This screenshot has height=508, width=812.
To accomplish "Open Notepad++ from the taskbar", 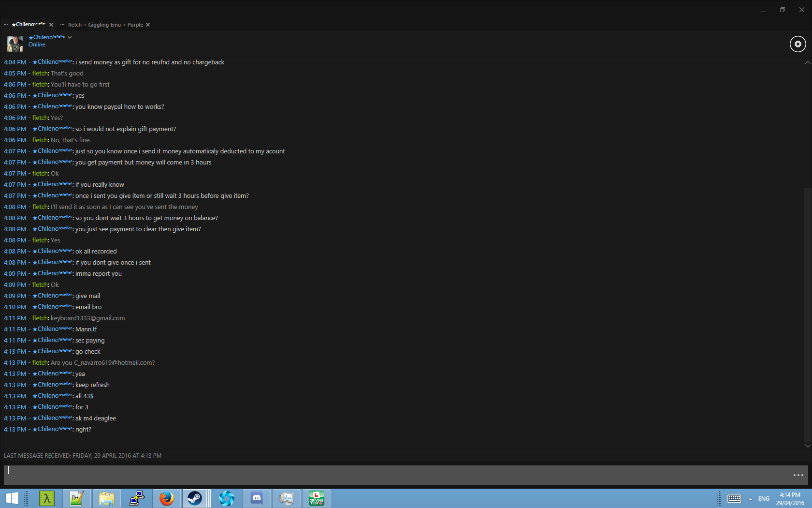I will pos(76,498).
